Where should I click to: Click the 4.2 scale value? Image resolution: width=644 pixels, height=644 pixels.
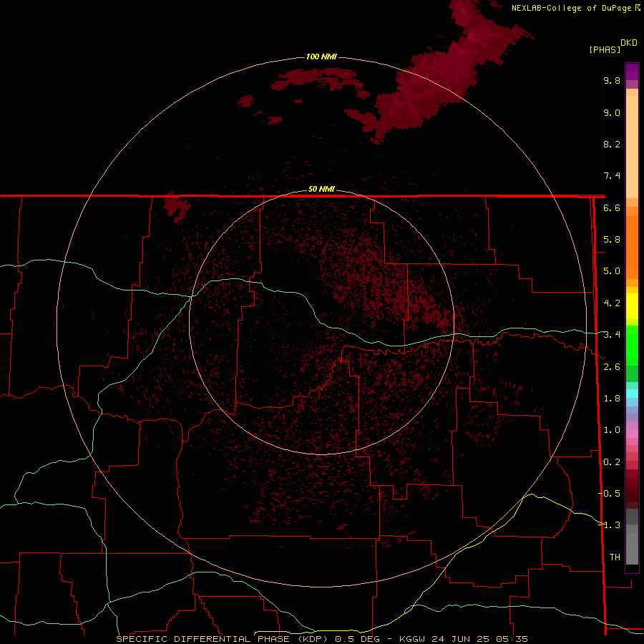612,303
